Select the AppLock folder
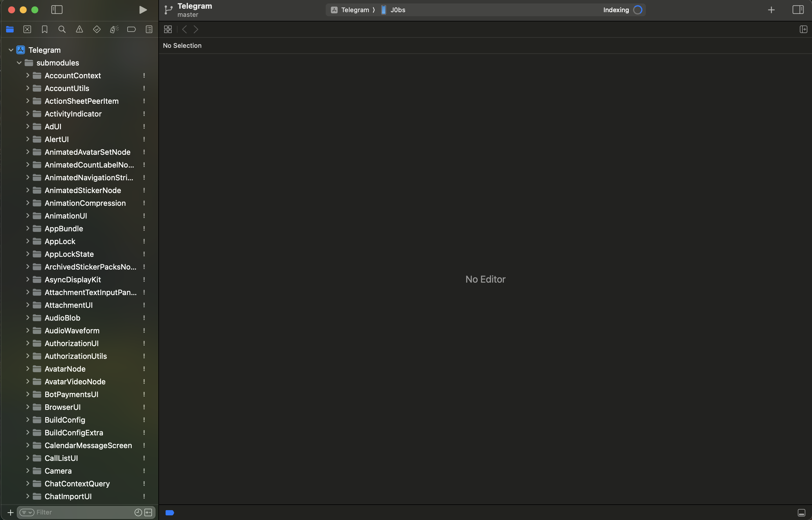 click(79, 241)
